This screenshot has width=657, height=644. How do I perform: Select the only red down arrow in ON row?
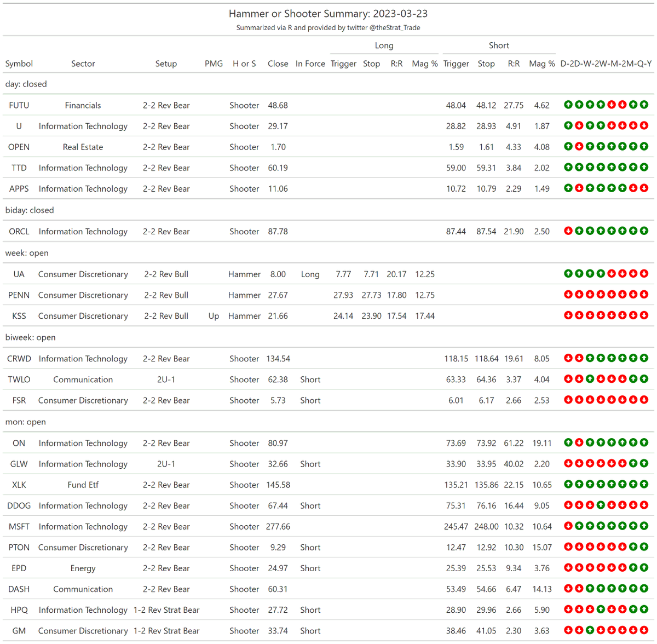579,442
